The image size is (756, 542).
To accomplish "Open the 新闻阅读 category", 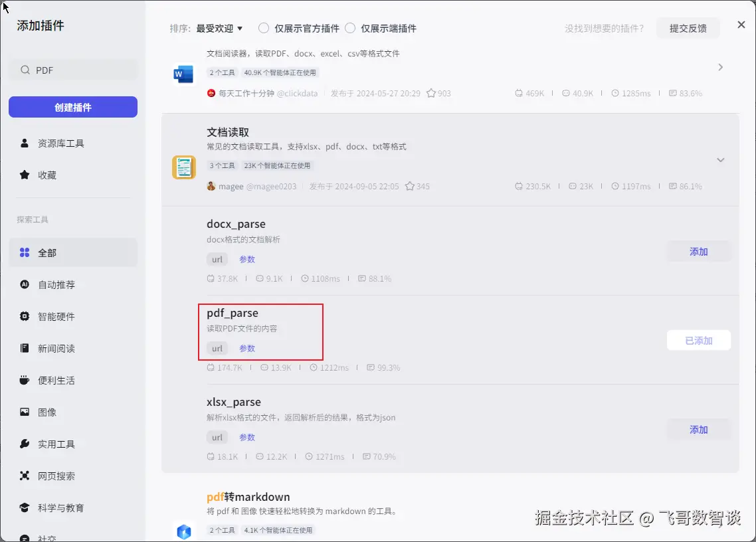I will (x=73, y=348).
